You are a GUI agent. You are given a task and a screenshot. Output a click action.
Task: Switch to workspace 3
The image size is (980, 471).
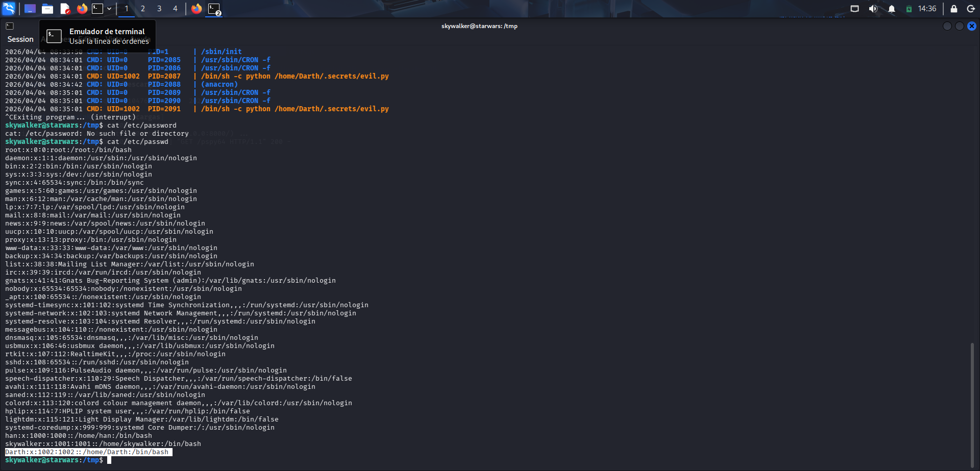coord(159,9)
